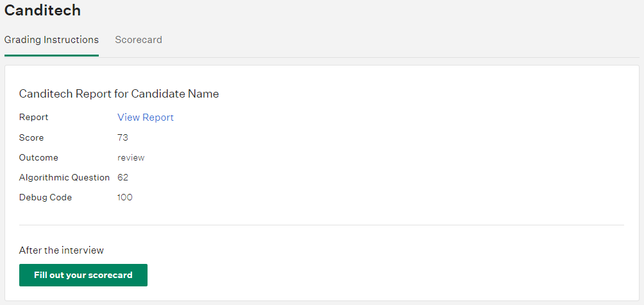Click the Fill out your scorecard button
Viewport: 644px width, 305px height.
click(83, 275)
